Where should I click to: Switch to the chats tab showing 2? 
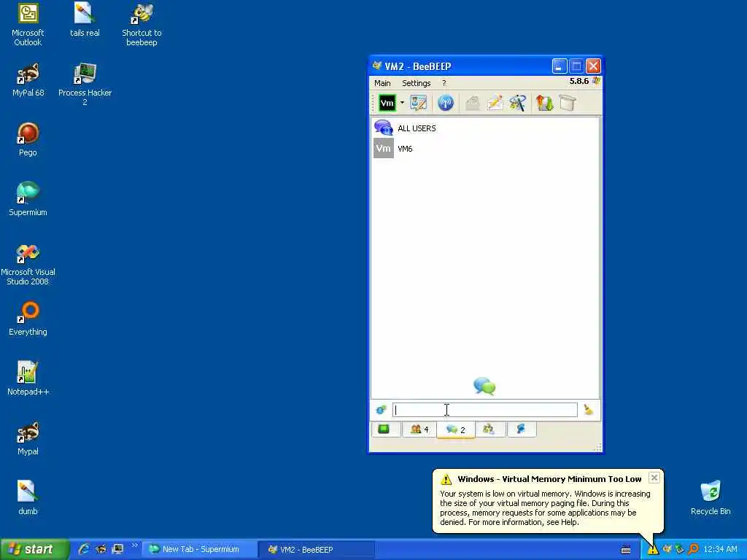click(455, 429)
